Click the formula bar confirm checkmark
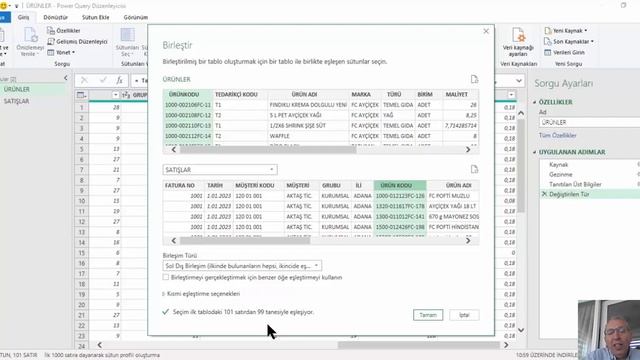The height and width of the screenshot is (360, 640). tap(102, 80)
